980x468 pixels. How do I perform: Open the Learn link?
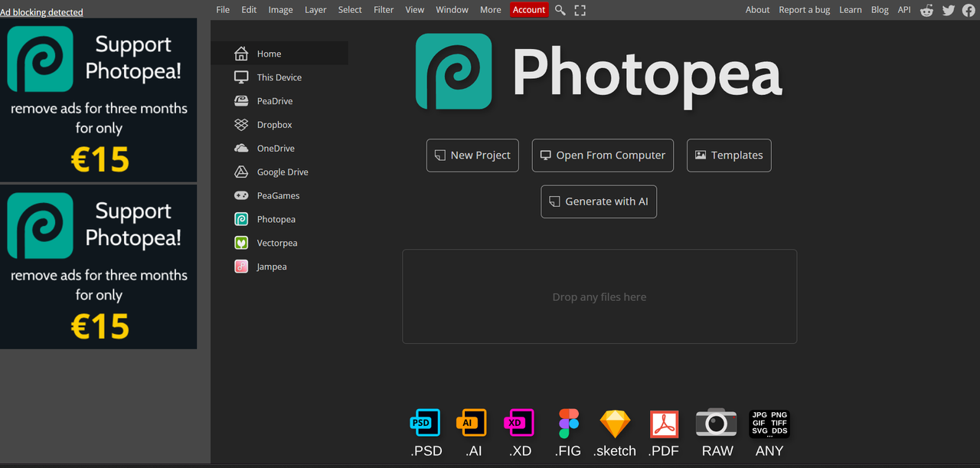(x=851, y=10)
